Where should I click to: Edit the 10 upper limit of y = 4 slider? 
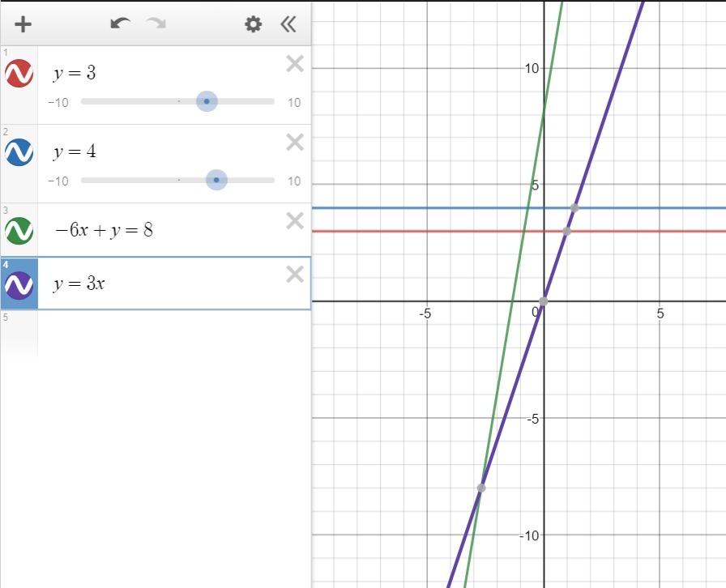(293, 181)
